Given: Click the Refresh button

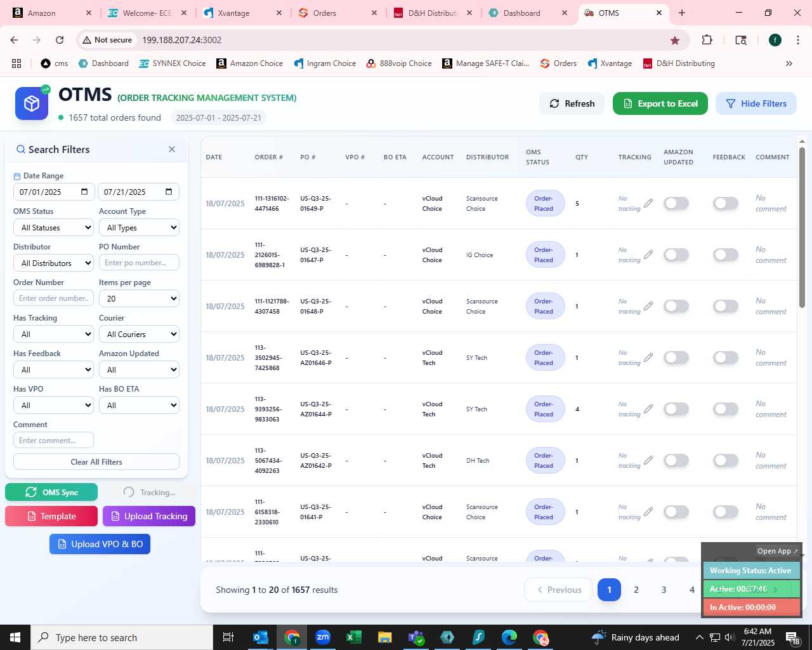Looking at the screenshot, I should (x=572, y=103).
